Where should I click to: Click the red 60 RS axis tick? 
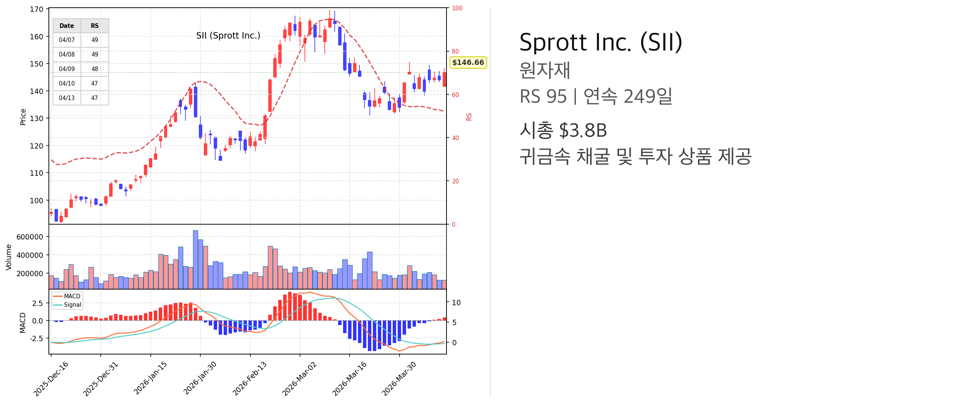point(455,95)
